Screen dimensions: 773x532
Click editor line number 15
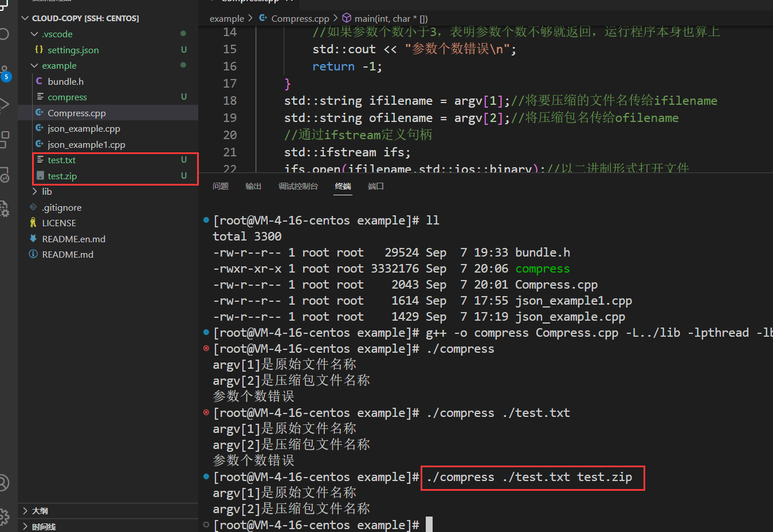point(230,49)
